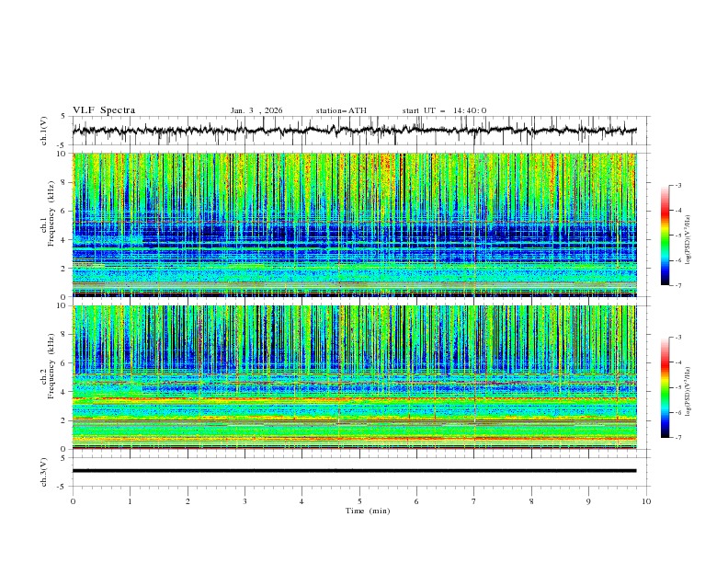Click the "9" minute tick on time axis
This screenshot has height=563, width=728.
coord(588,501)
